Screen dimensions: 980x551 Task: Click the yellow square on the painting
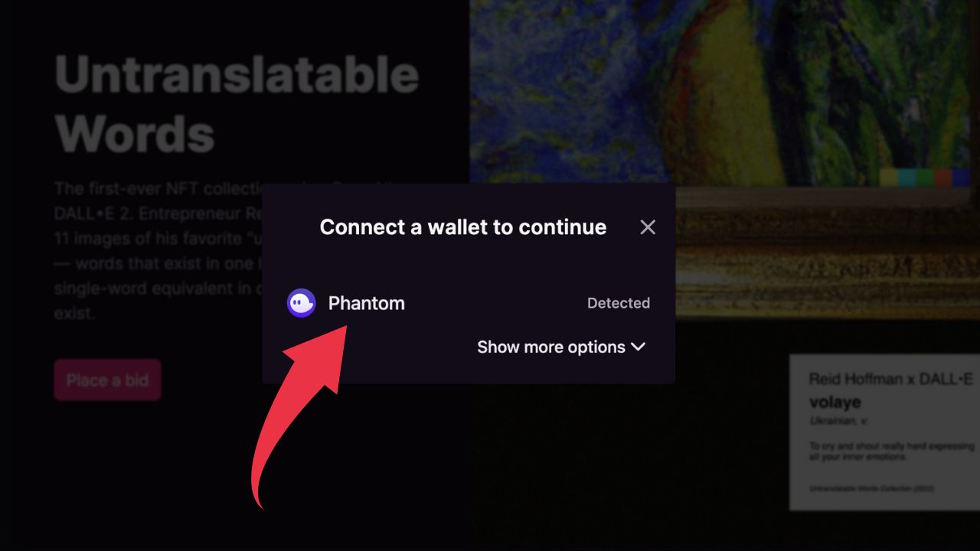(x=888, y=178)
